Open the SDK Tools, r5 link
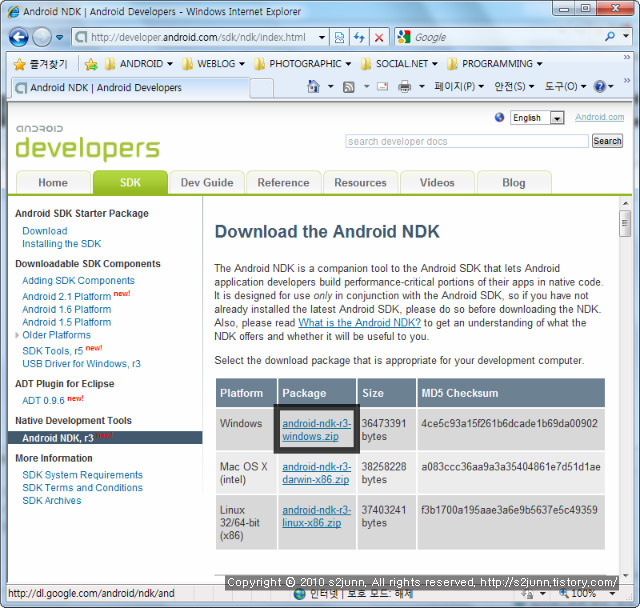Viewport: 640px width, 608px height. coord(53,351)
